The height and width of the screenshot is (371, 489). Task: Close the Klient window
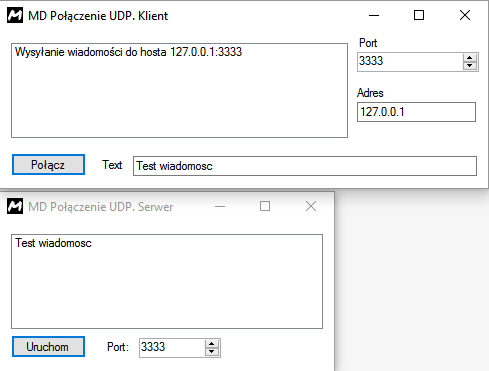pos(465,15)
